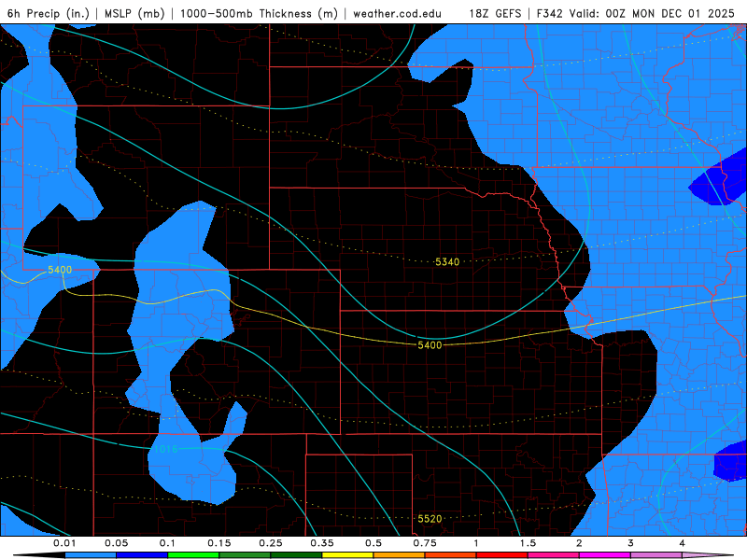
Task: Click the 0.15 legend value
Action: pos(219,543)
